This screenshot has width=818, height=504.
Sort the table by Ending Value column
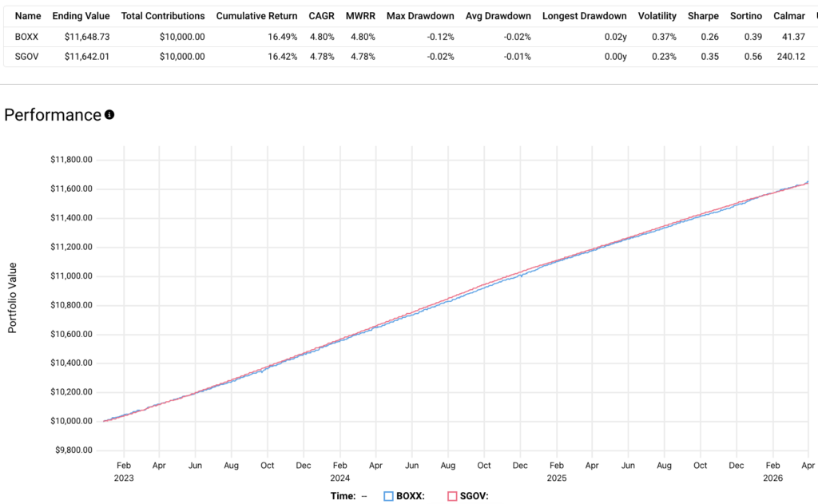point(81,15)
